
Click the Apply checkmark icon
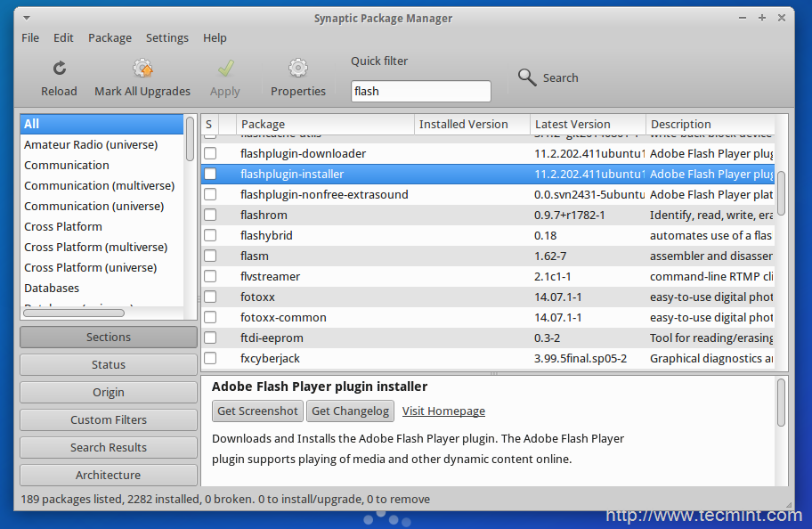225,69
